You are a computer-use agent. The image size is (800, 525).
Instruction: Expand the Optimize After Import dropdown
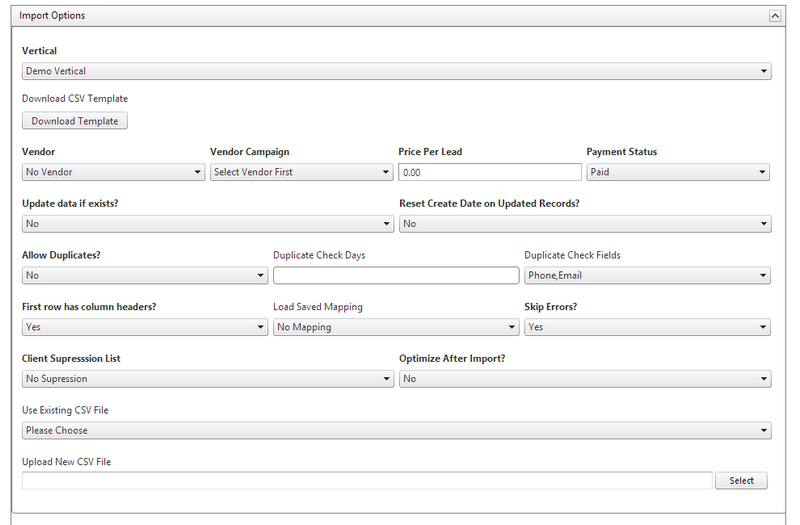click(585, 379)
